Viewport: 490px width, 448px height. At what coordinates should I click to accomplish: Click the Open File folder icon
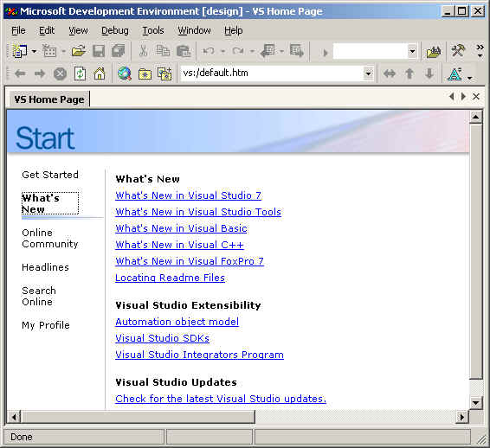point(79,51)
